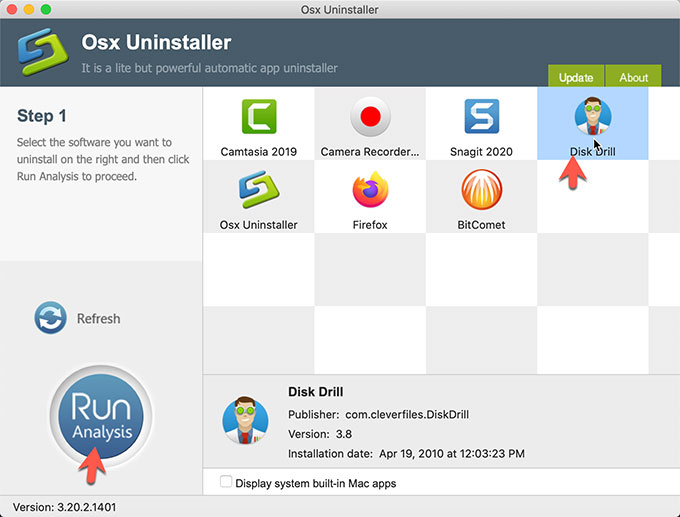Viewport: 680px width, 517px height.
Task: Start the Run Analysis button
Action: pos(101,416)
